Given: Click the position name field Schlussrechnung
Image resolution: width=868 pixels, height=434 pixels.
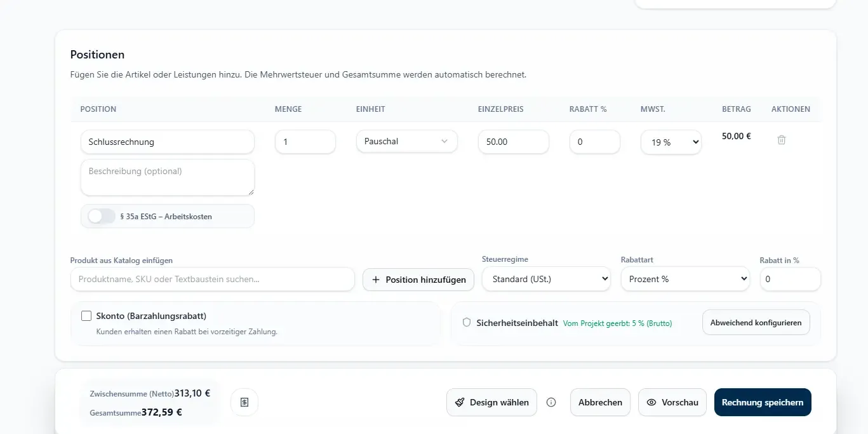Looking at the screenshot, I should [x=168, y=142].
